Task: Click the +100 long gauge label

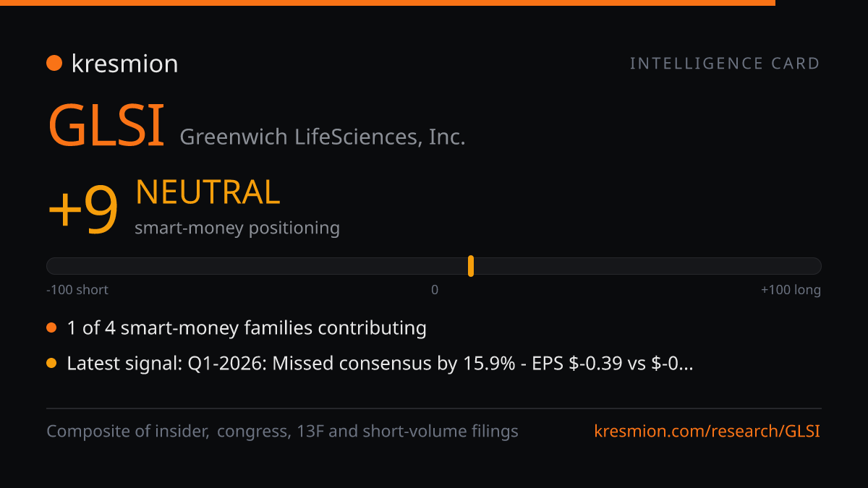Action: point(791,290)
